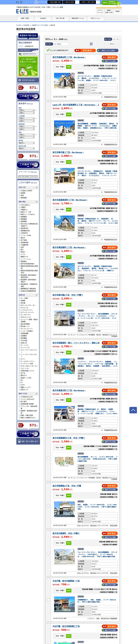Open the 中古マンション nav tab
Screen dimensions: 138x644
coord(95,18)
